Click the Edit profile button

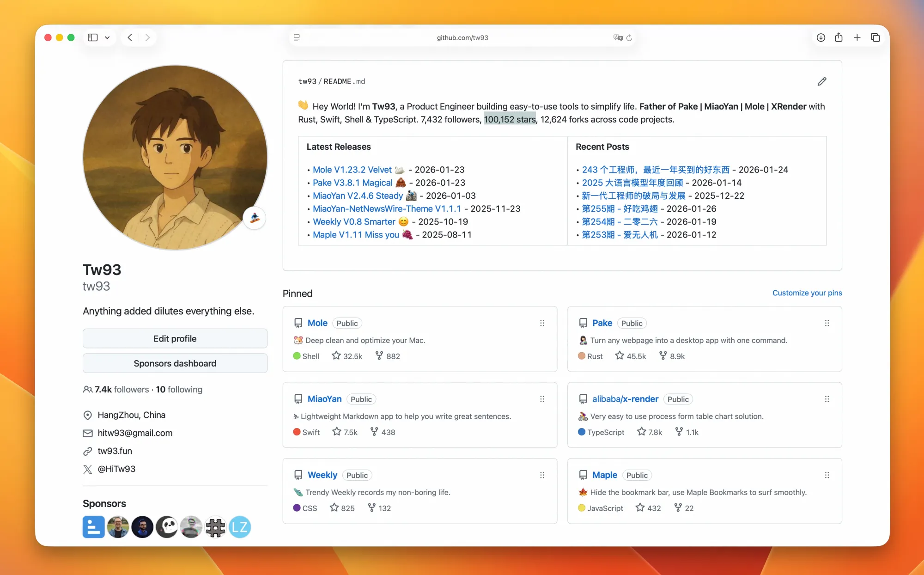[x=175, y=338]
